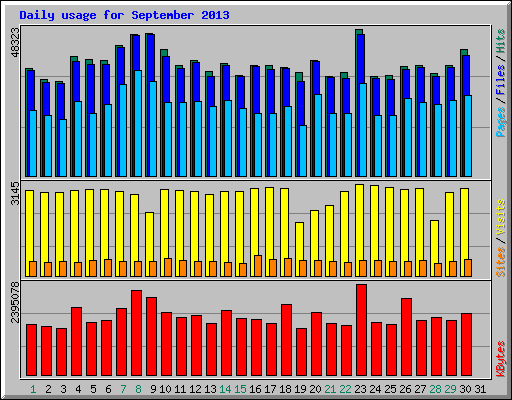Screen dimensions: 512x400
Task: Click green day label 7 on the x-axis
Action: click(123, 389)
